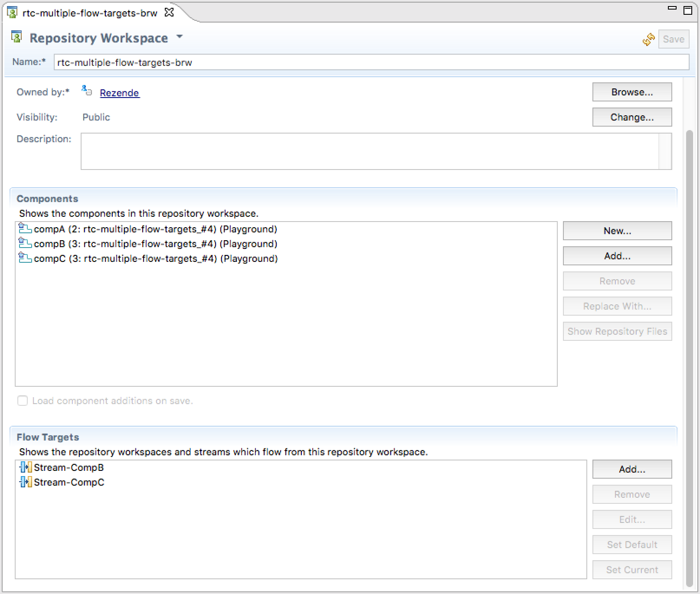Click the Repository Workspace header icon
Viewport: 700px width, 594px height.
pyautogui.click(x=16, y=37)
